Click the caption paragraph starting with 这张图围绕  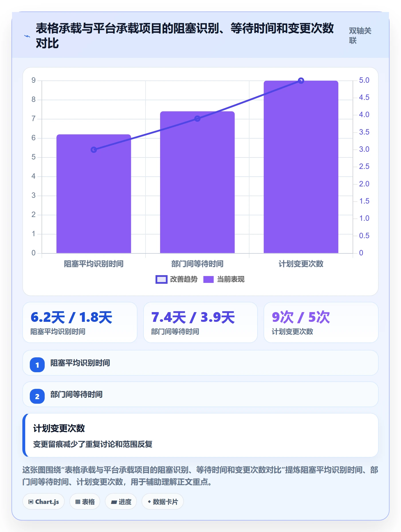point(200,476)
